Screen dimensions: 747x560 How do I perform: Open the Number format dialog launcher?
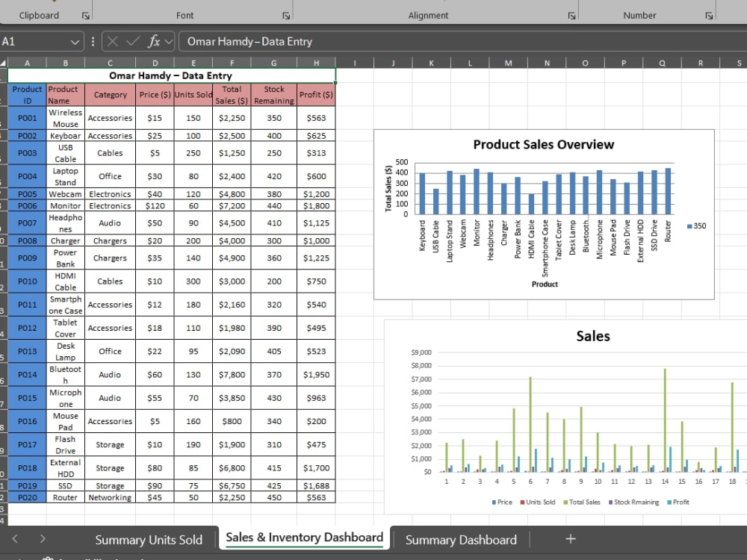point(709,16)
